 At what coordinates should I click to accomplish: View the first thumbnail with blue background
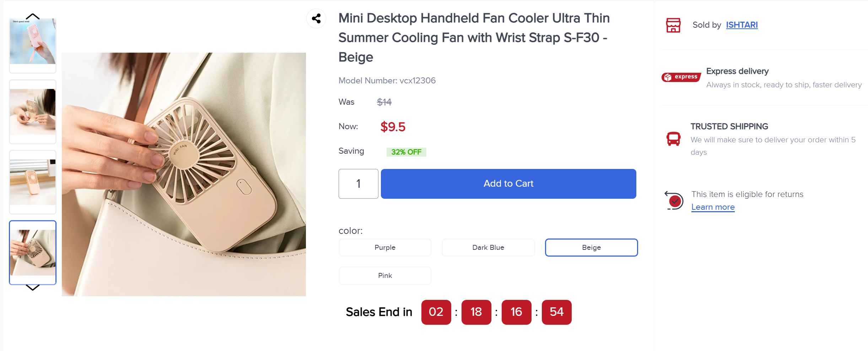(x=33, y=43)
